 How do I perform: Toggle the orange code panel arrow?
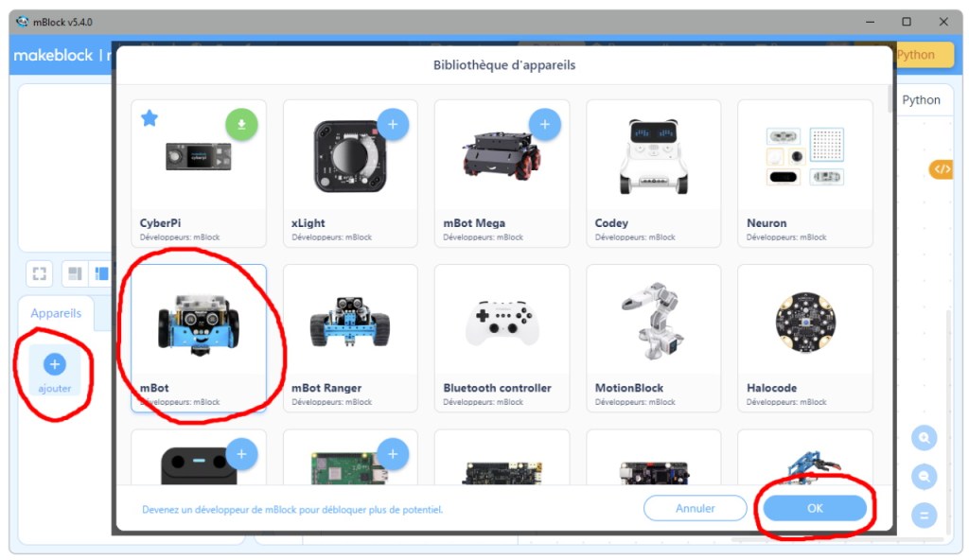coord(943,168)
